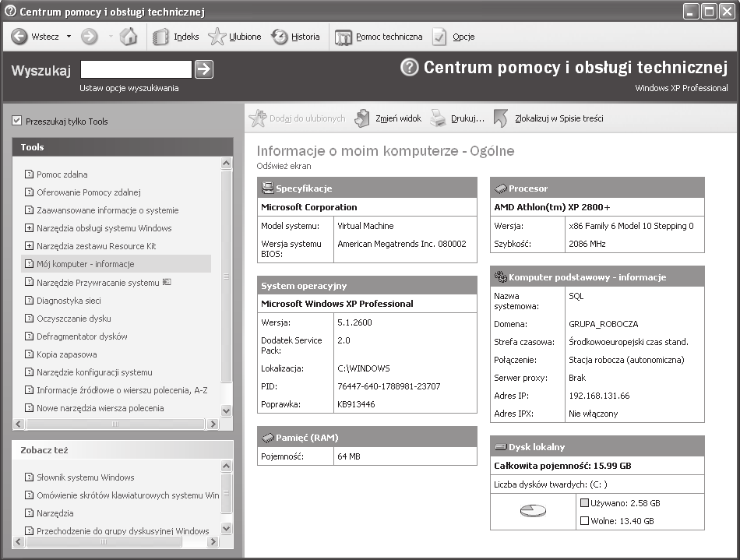This screenshot has height=560, width=740.
Task: Select Mój komputer - informacje item
Action: (x=116, y=264)
